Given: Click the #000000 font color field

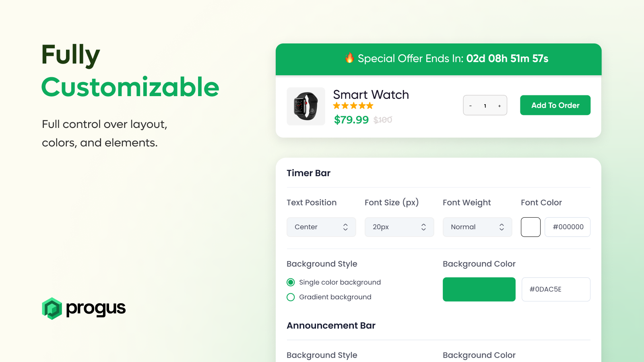Looking at the screenshot, I should [x=568, y=227].
